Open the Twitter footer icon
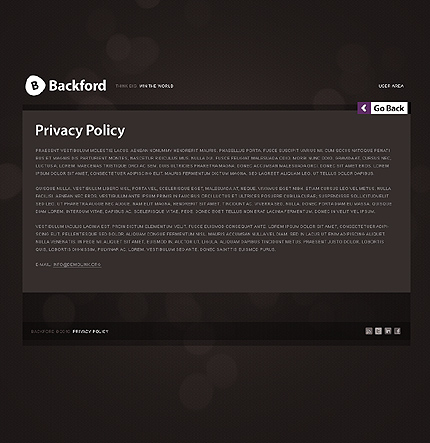The image size is (430, 443). [x=378, y=331]
